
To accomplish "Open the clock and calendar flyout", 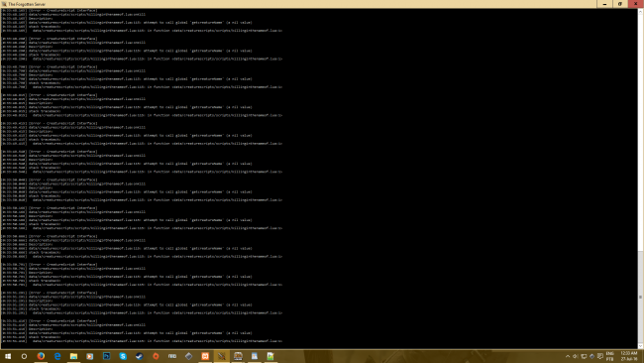I will point(629,356).
